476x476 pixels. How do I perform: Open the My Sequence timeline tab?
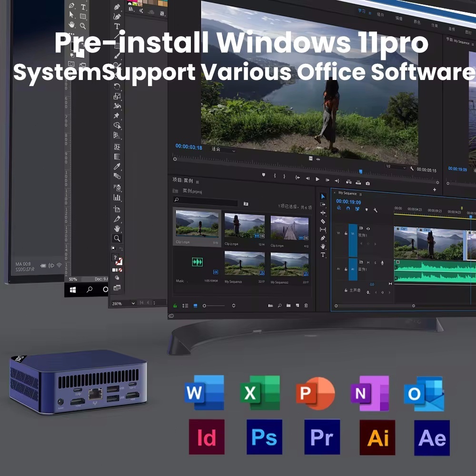347,193
